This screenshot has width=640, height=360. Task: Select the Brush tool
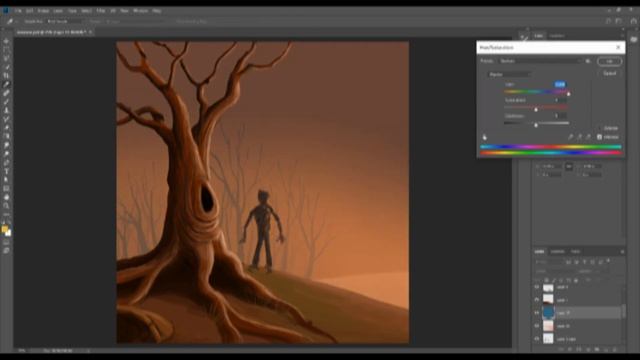click(6, 102)
